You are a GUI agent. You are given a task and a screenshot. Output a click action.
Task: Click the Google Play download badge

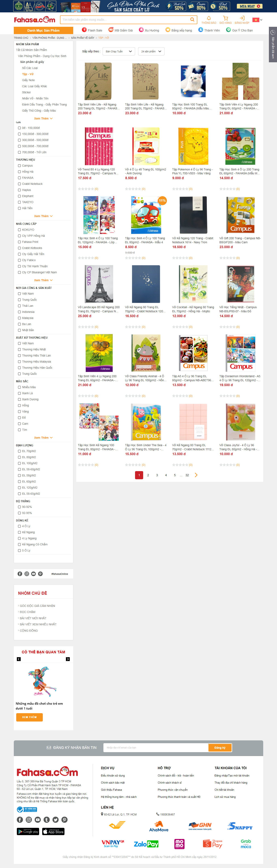point(28,832)
